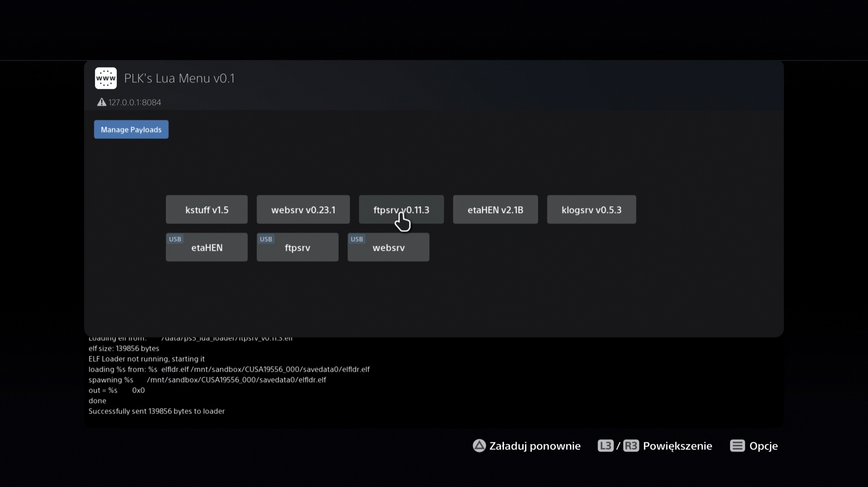This screenshot has height=487, width=868.
Task: Click the www browser icon
Action: coord(105,78)
